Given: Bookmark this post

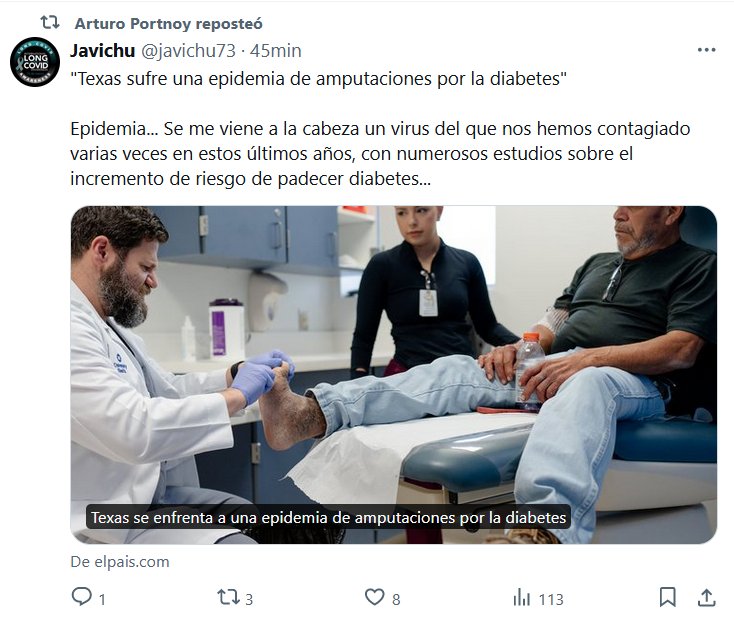Looking at the screenshot, I should pos(668,597).
